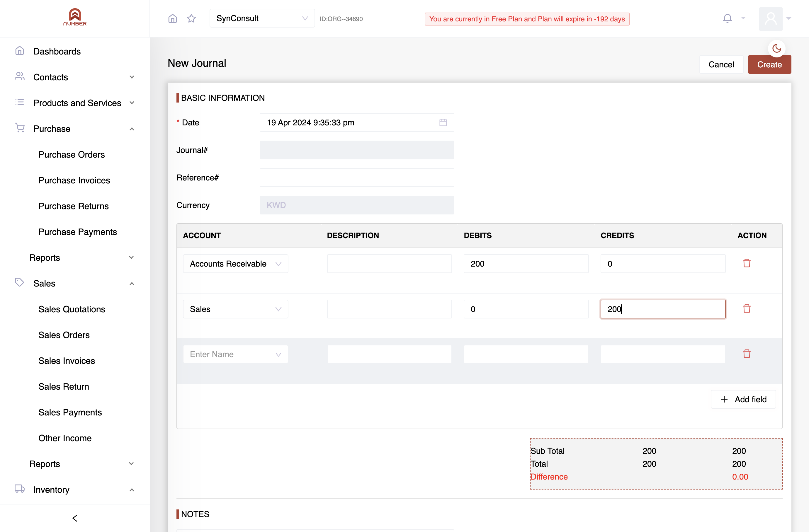The image size is (809, 532).
Task: Open Purchase Invoices
Action: click(x=74, y=180)
